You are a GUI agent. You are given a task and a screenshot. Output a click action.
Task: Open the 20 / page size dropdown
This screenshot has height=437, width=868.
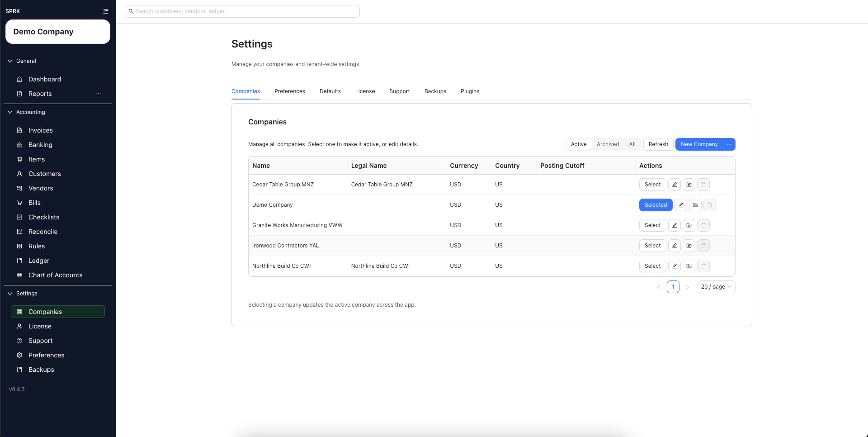(716, 287)
